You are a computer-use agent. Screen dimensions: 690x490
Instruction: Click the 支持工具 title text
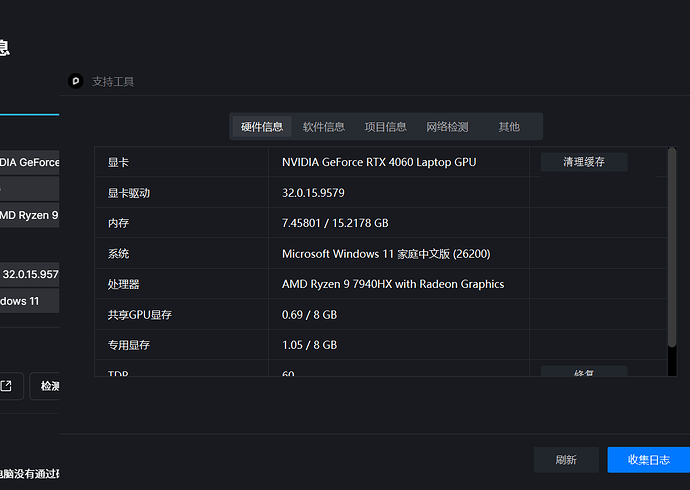[x=113, y=81]
